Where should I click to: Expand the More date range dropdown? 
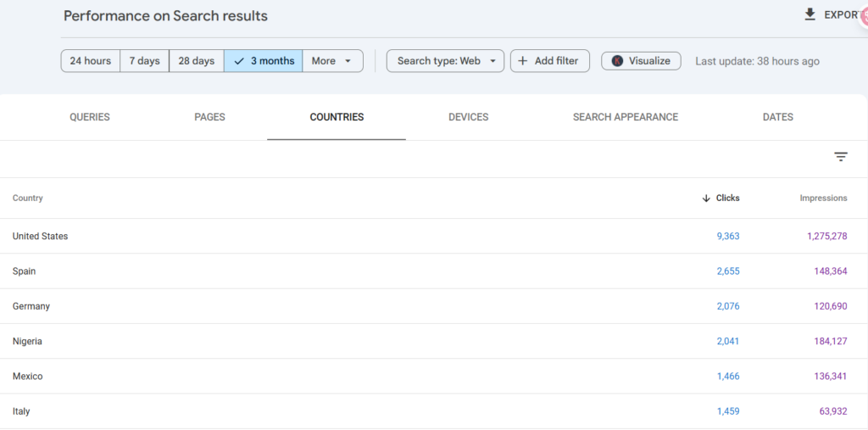tap(332, 61)
